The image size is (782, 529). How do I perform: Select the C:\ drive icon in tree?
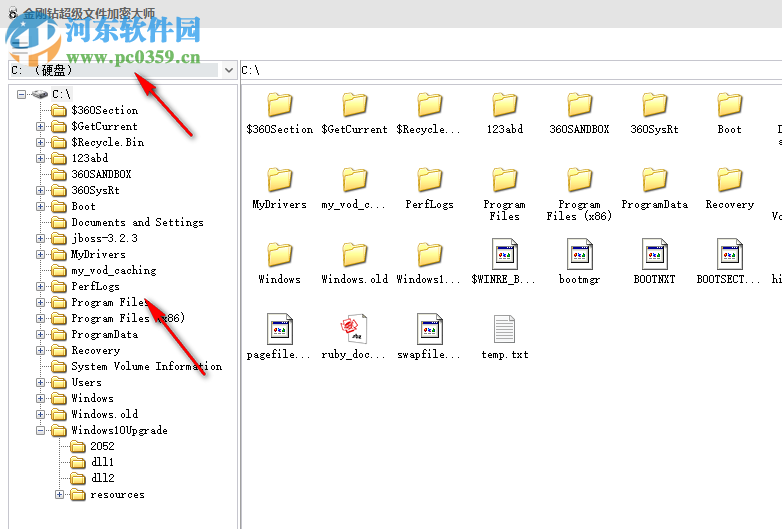coord(39,94)
